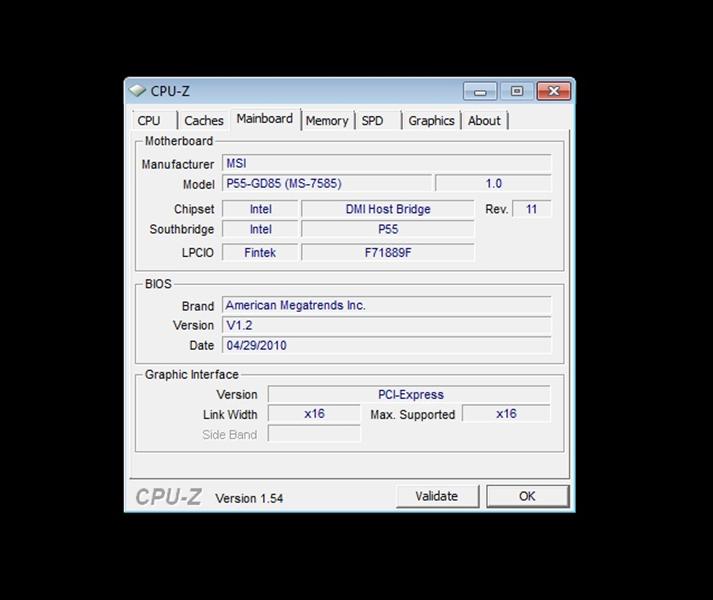Go to the Memory tab
713x600 pixels.
[327, 121]
